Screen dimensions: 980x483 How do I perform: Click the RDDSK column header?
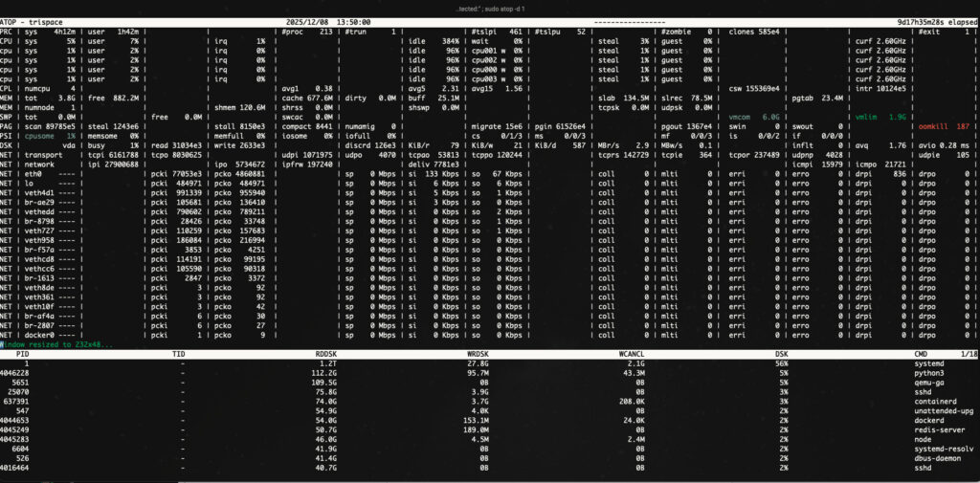click(x=326, y=353)
